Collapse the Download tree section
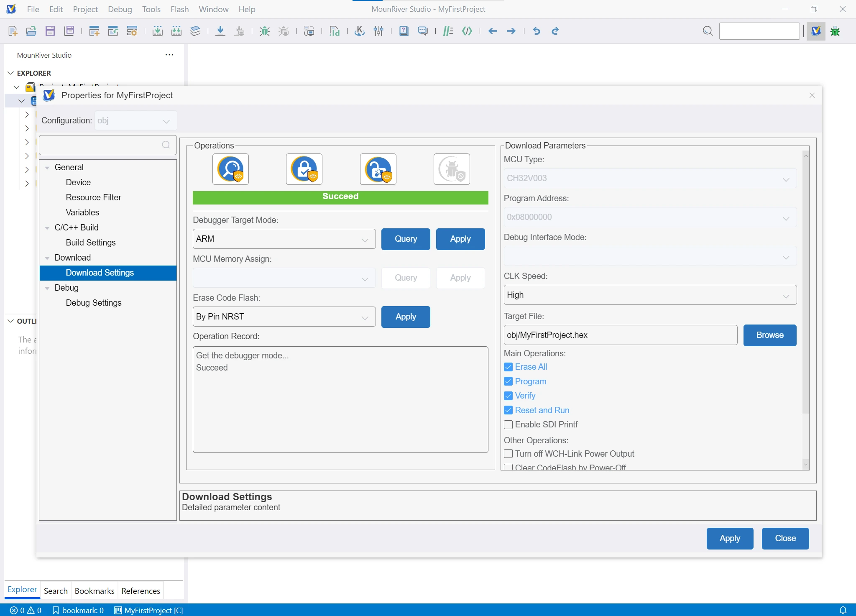Image resolution: width=856 pixels, height=616 pixels. point(47,258)
